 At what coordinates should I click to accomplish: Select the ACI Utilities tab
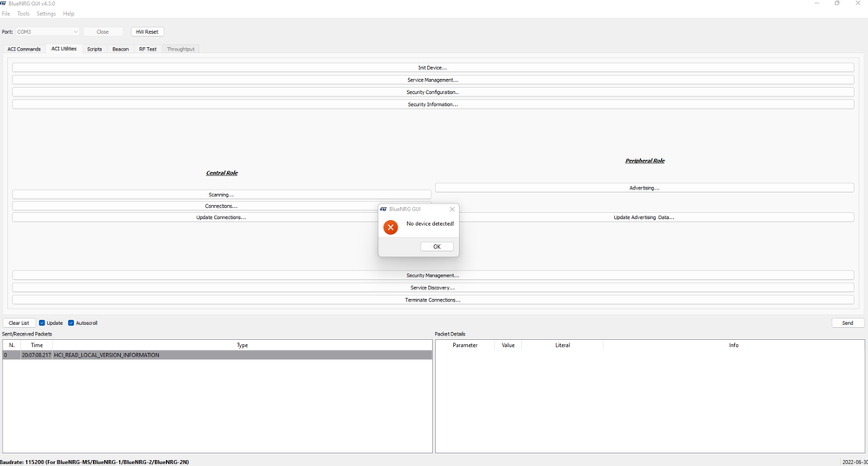pos(63,49)
